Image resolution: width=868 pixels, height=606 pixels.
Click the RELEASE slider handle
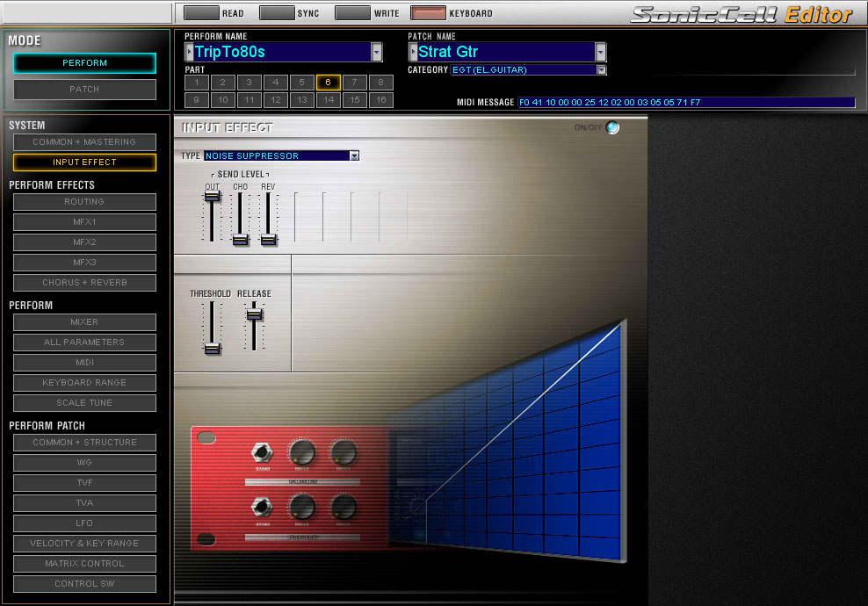pyautogui.click(x=254, y=314)
